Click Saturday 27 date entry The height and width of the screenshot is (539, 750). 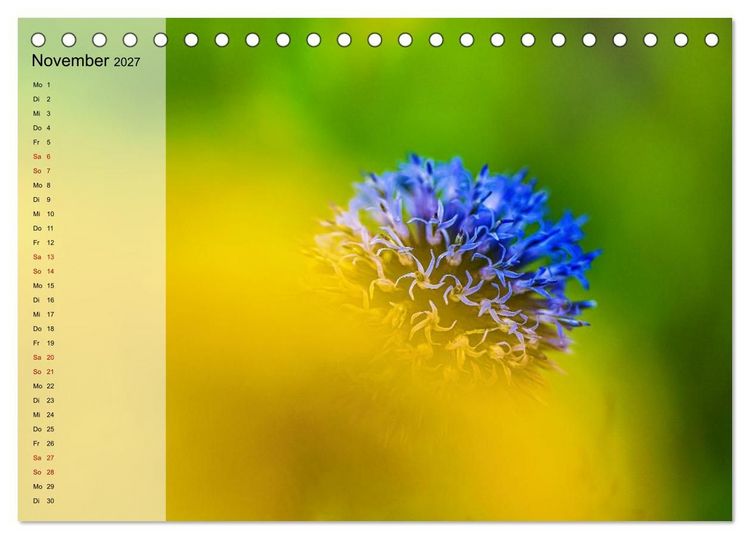point(44,458)
